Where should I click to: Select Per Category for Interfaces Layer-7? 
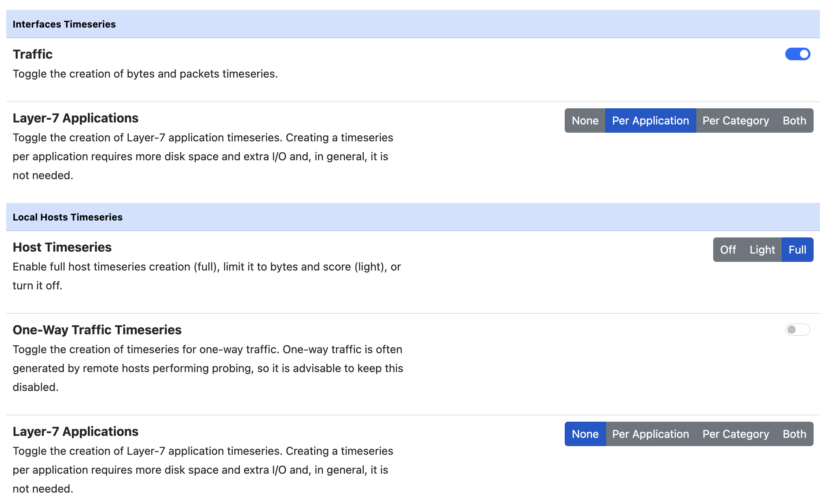(736, 120)
